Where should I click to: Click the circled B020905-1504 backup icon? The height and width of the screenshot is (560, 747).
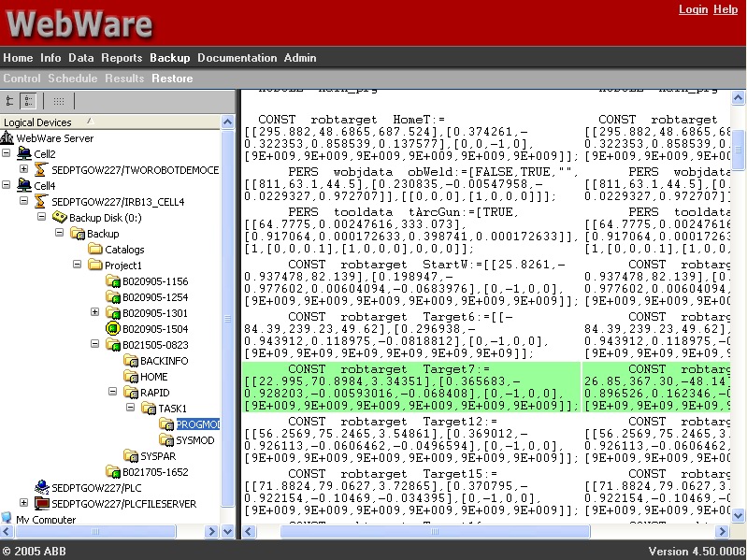[x=112, y=329]
